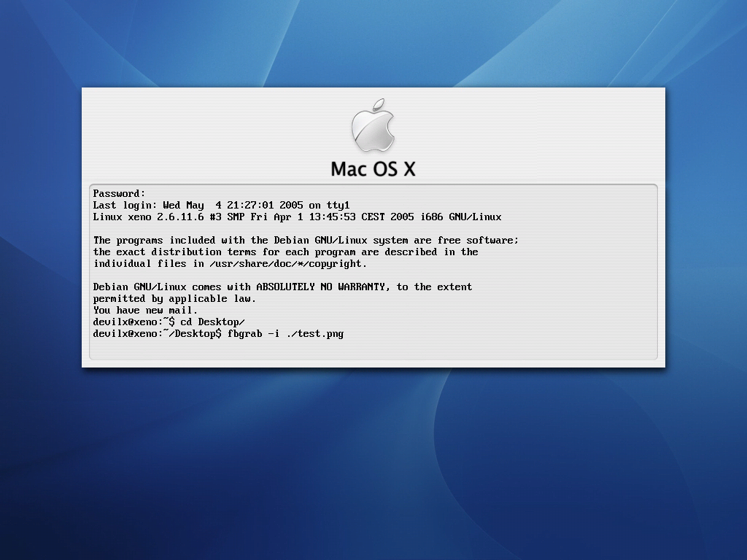Click the "Mac OS X" title text
The width and height of the screenshot is (747, 560).
tap(373, 169)
